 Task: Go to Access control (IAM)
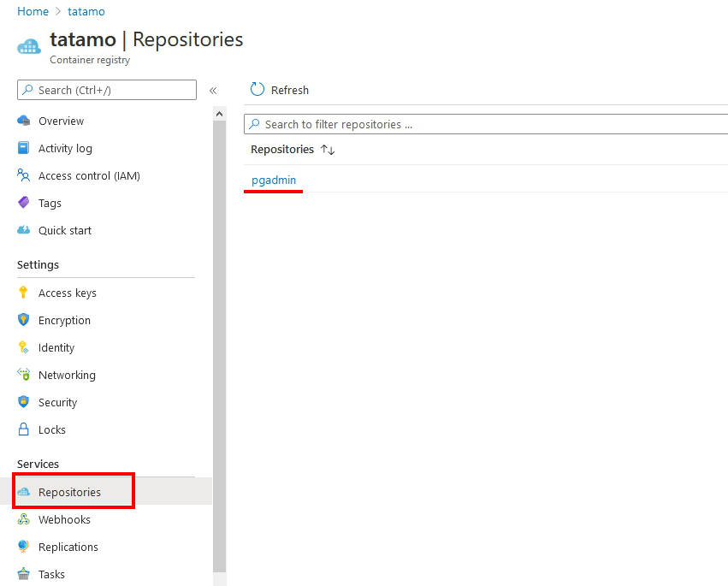click(x=89, y=175)
